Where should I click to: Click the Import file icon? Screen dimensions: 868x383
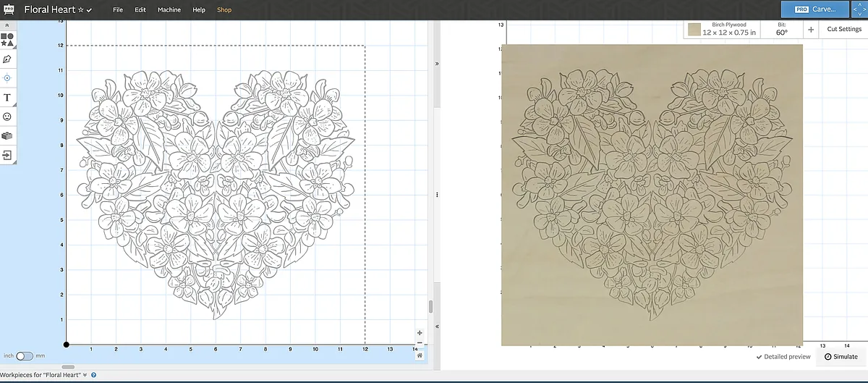click(7, 155)
